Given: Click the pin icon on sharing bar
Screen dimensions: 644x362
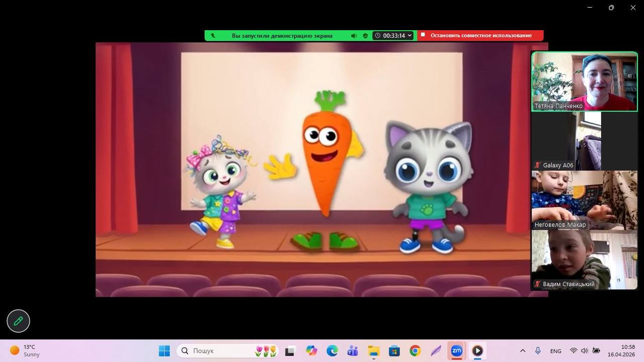Looking at the screenshot, I should tap(213, 36).
